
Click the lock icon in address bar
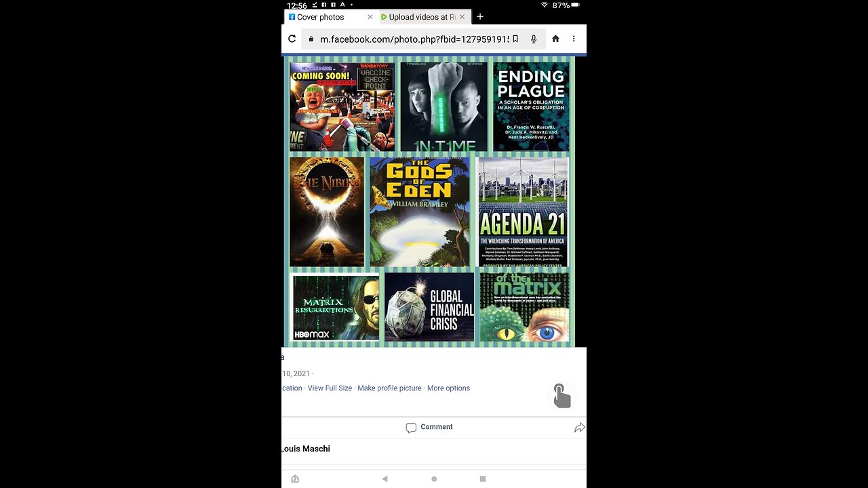point(311,39)
